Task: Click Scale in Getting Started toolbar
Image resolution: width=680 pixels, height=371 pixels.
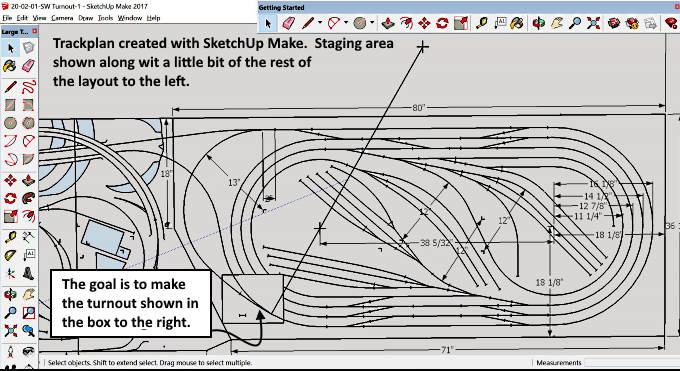Action: point(461,23)
